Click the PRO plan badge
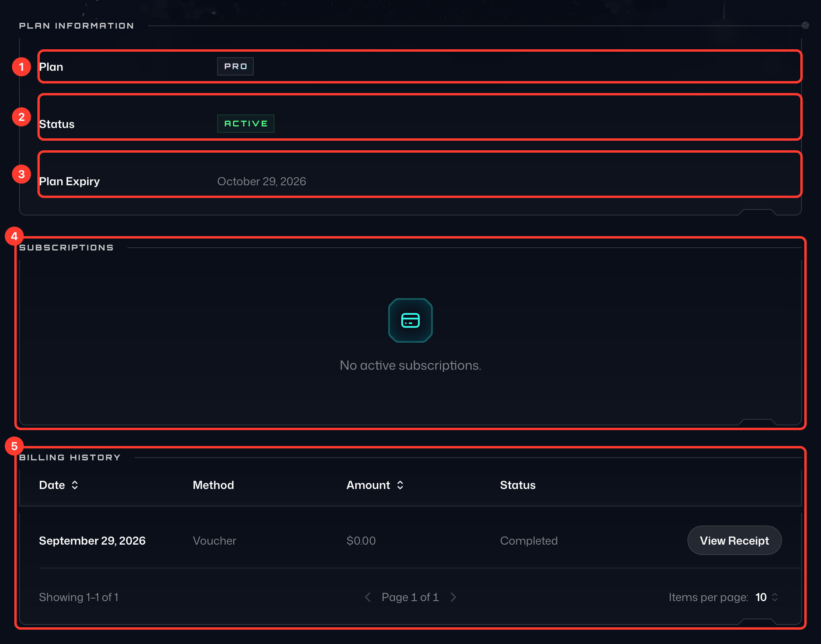The image size is (821, 644). (235, 66)
